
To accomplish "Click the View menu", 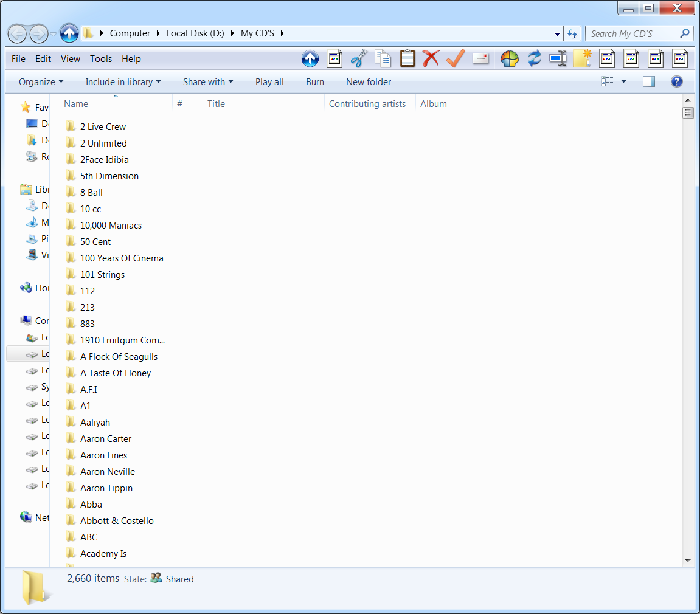I will click(70, 59).
